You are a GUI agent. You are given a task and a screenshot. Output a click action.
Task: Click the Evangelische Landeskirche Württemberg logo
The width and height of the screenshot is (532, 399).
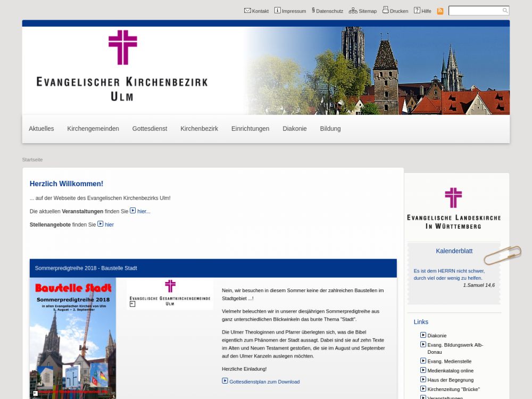454,209
